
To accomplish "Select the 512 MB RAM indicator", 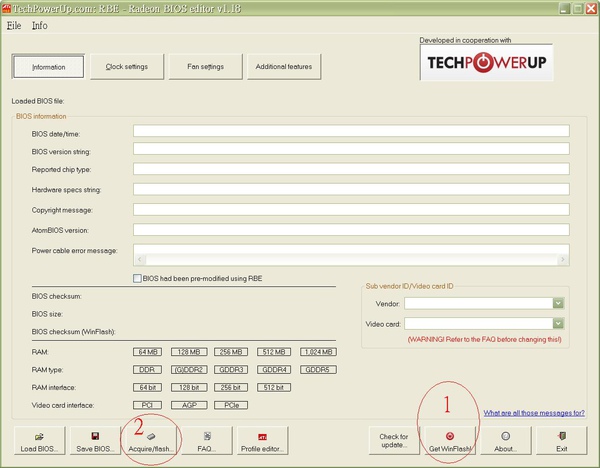I will point(274,352).
